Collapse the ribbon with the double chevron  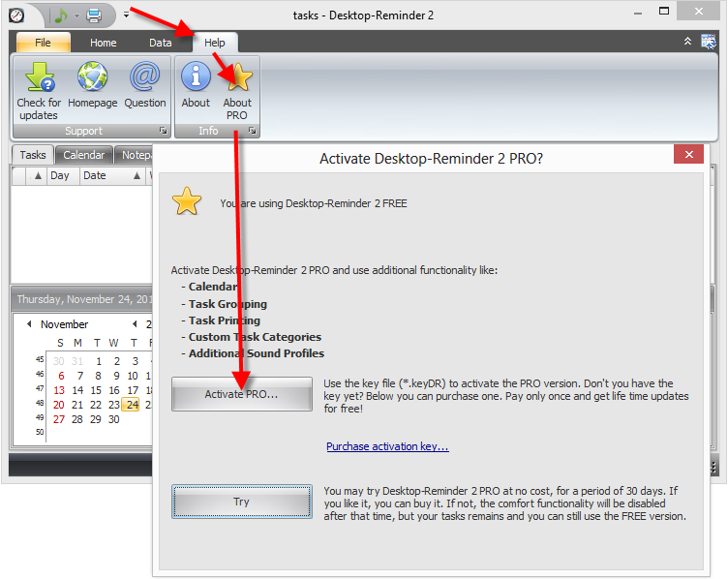click(687, 42)
